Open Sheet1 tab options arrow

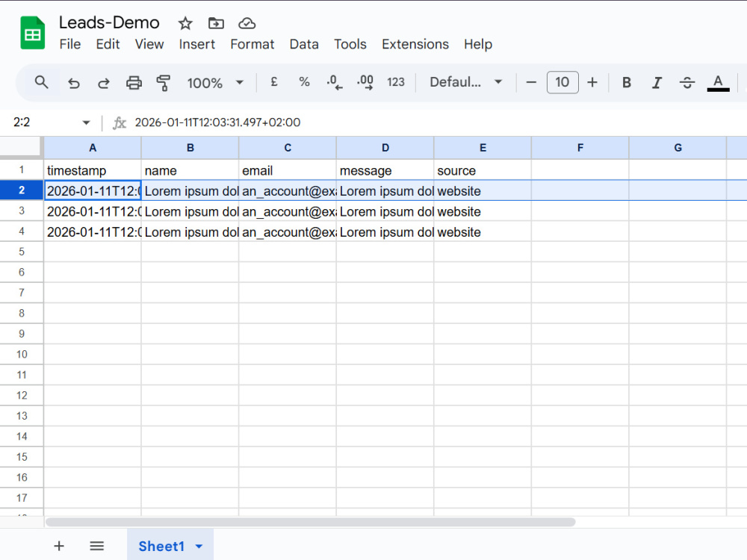point(199,547)
